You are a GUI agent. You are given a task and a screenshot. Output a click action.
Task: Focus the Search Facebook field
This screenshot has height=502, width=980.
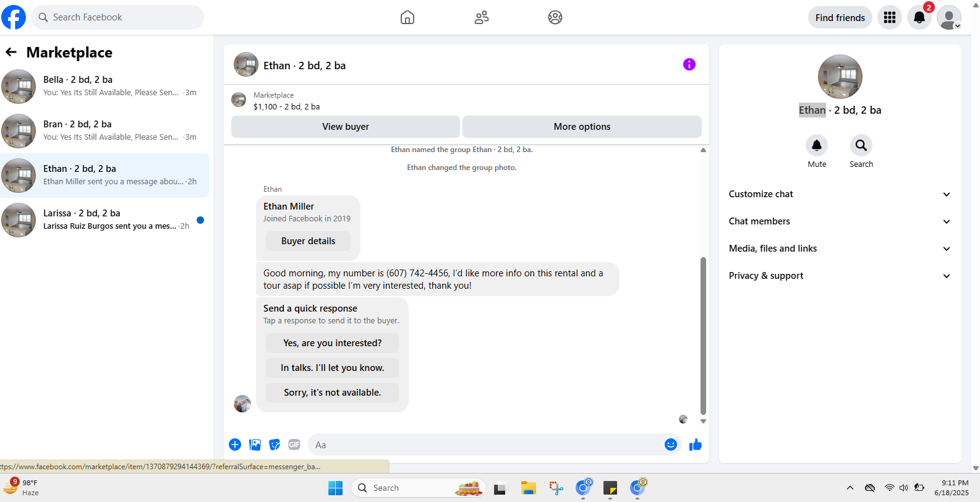(117, 17)
